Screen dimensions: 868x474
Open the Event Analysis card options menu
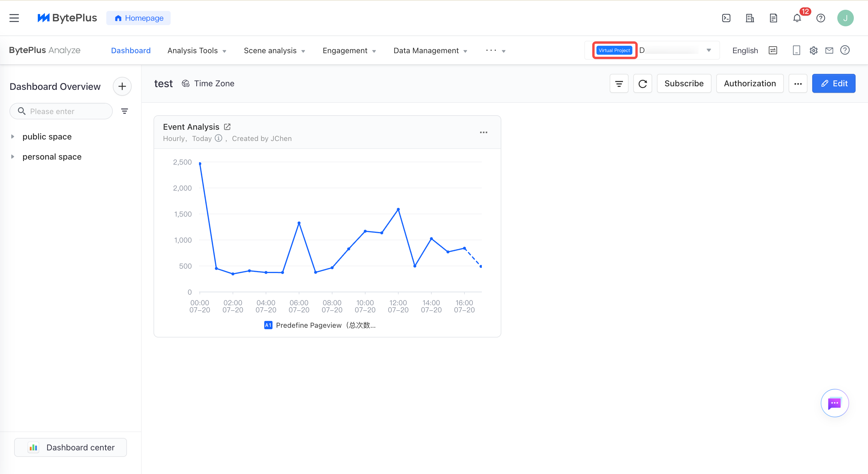tap(484, 132)
